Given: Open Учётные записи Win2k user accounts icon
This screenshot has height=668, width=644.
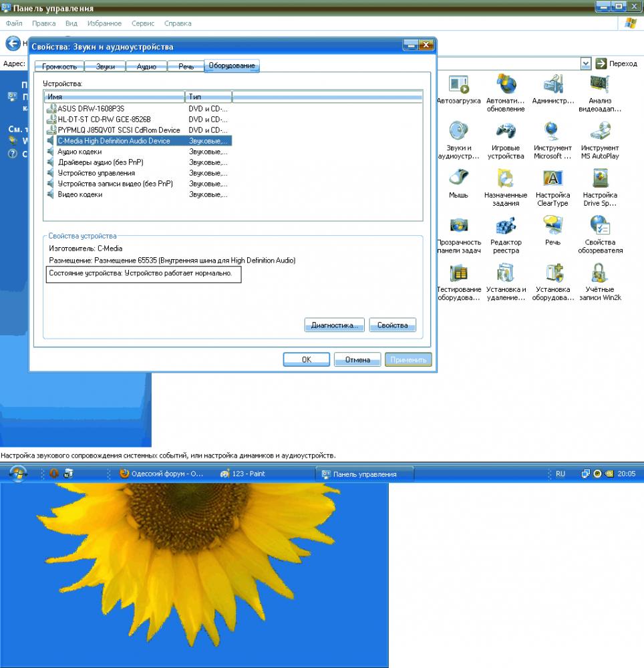Looking at the screenshot, I should (599, 274).
